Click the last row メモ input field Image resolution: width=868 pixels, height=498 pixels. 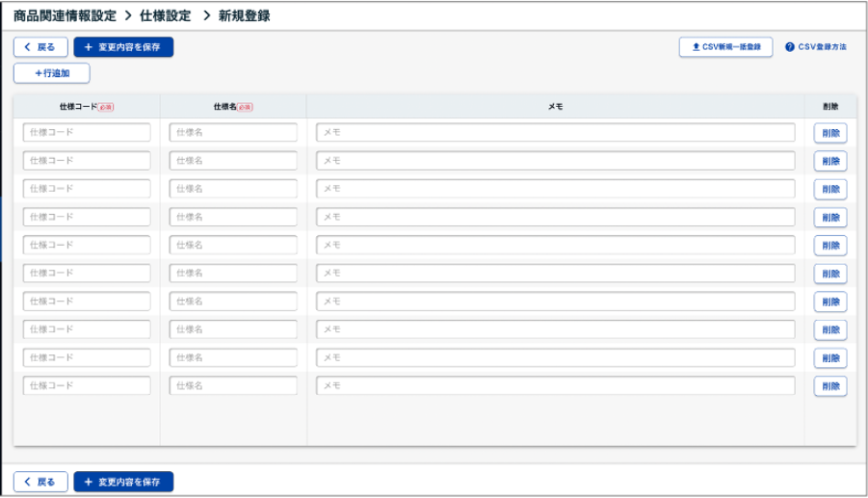click(555, 386)
